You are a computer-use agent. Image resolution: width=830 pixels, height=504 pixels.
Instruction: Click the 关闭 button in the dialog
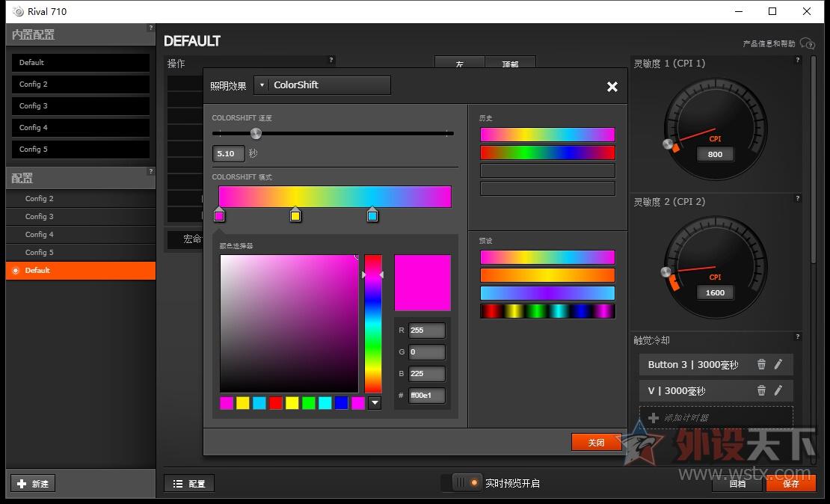[x=597, y=443]
